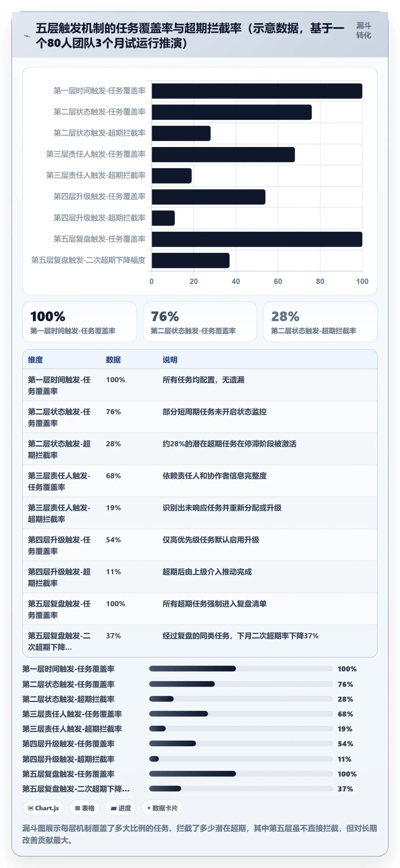Click the chart bar for 第三层责任人触发-超期拦截率

pyautogui.click(x=172, y=176)
